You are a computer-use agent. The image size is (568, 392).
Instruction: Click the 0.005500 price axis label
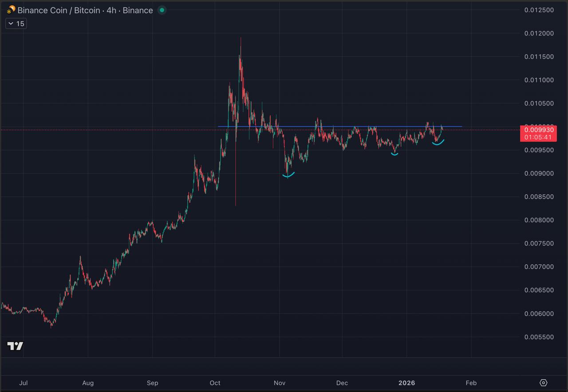point(539,337)
